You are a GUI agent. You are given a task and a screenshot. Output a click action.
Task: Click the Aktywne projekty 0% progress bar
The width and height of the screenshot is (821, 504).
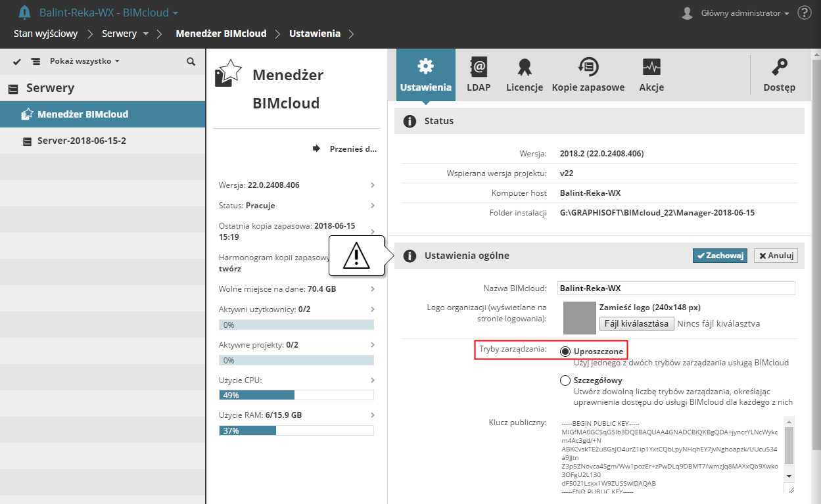pyautogui.click(x=296, y=360)
